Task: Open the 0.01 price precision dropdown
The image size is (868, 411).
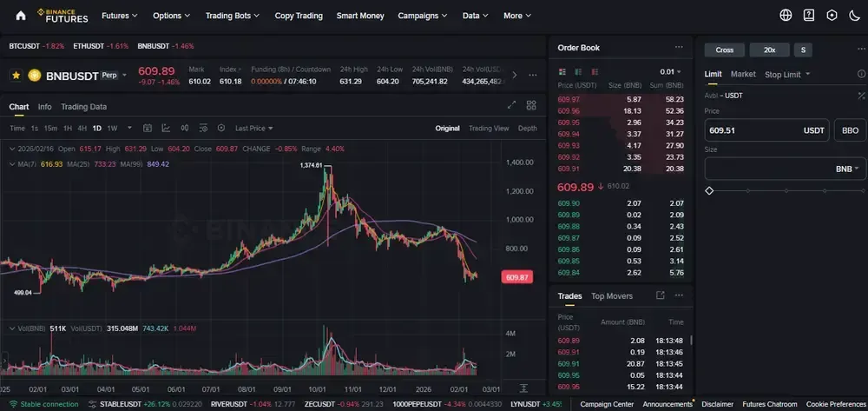Action: coord(670,72)
